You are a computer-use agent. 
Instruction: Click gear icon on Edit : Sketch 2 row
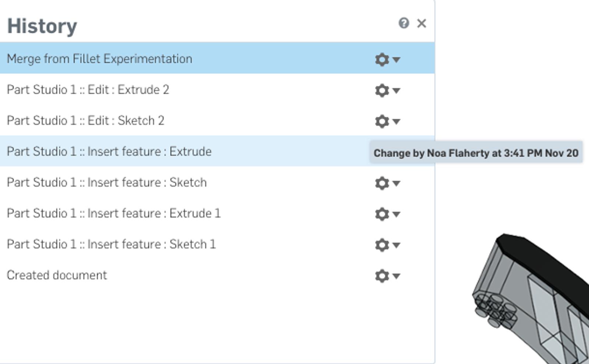pyautogui.click(x=382, y=121)
